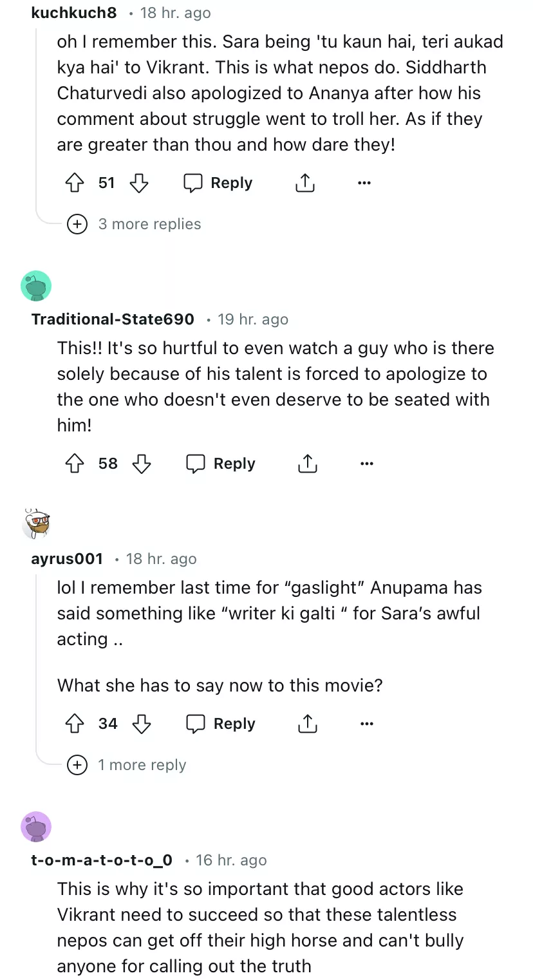Image resolution: width=533 pixels, height=980 pixels.
Task: Reply to Traditional-State690's comment
Action: coord(221,464)
